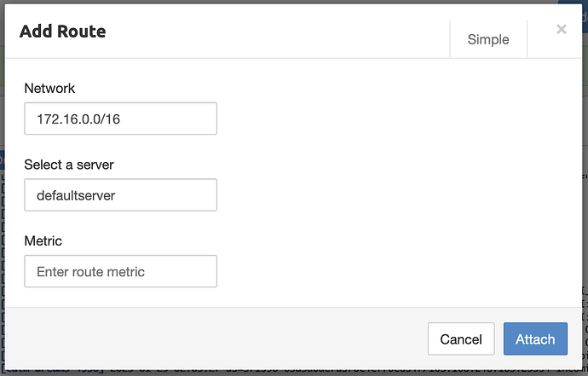Click the Network field label
588x376 pixels.
point(49,88)
